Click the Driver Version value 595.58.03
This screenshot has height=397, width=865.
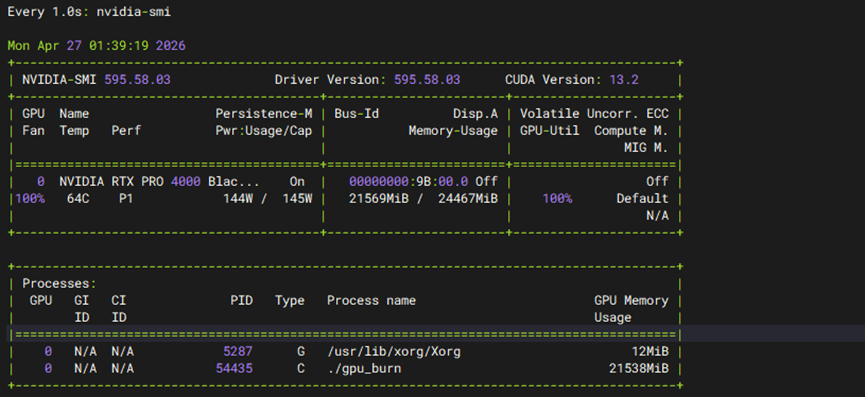(x=427, y=80)
